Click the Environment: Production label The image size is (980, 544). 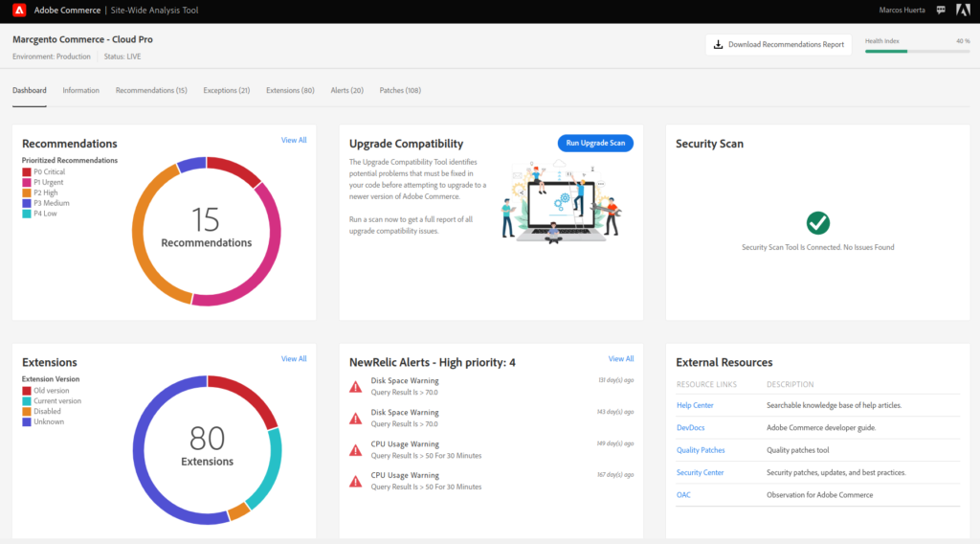tap(52, 57)
